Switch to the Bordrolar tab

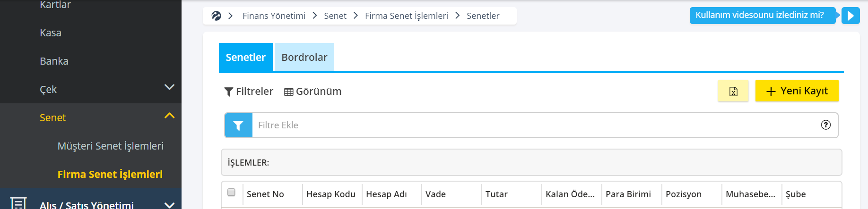click(x=304, y=58)
